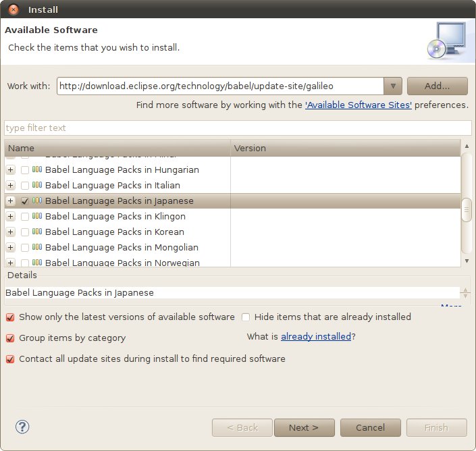Click the Name column header
476x451 pixels.
(x=117, y=148)
